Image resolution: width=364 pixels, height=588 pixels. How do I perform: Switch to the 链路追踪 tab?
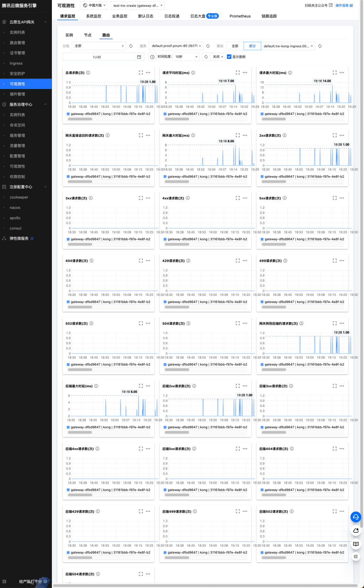[269, 16]
